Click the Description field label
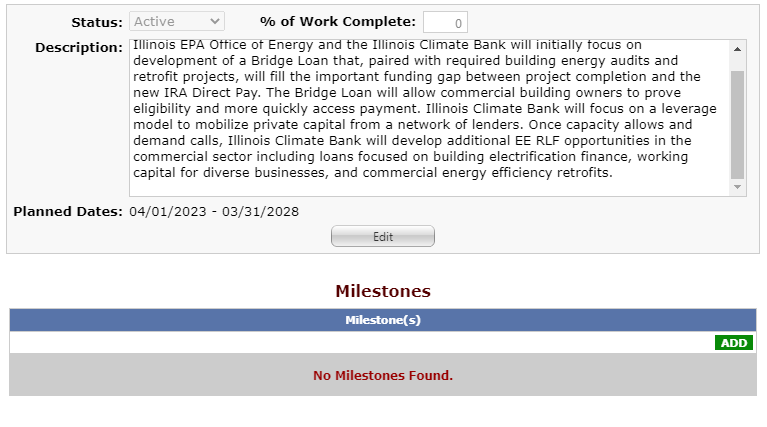Screen dimensions: 767x427 [78, 48]
